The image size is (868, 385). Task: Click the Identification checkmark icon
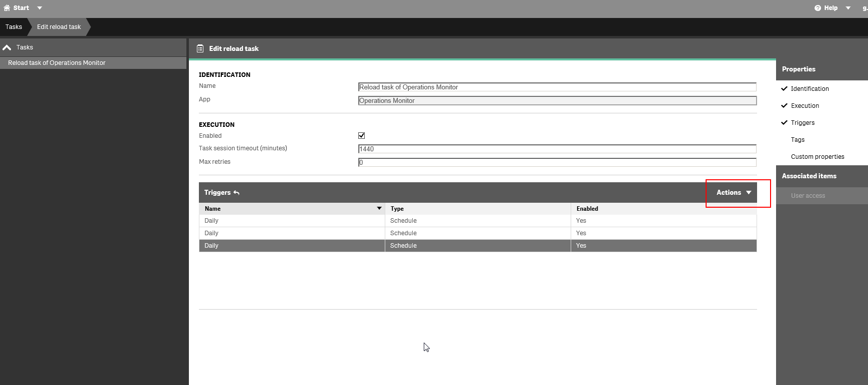point(784,88)
